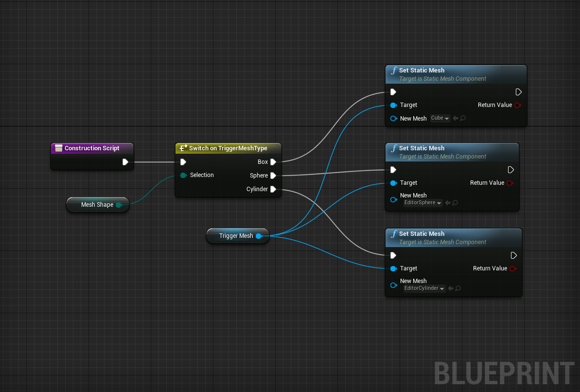Image resolution: width=580 pixels, height=392 pixels.
Task: Click the New Mesh pin on the Cube node
Action: point(394,119)
